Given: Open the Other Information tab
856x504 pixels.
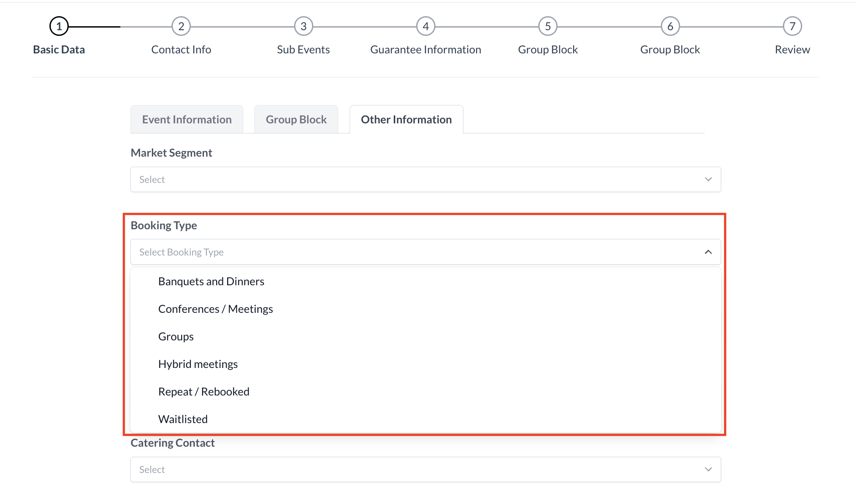Looking at the screenshot, I should pyautogui.click(x=406, y=119).
